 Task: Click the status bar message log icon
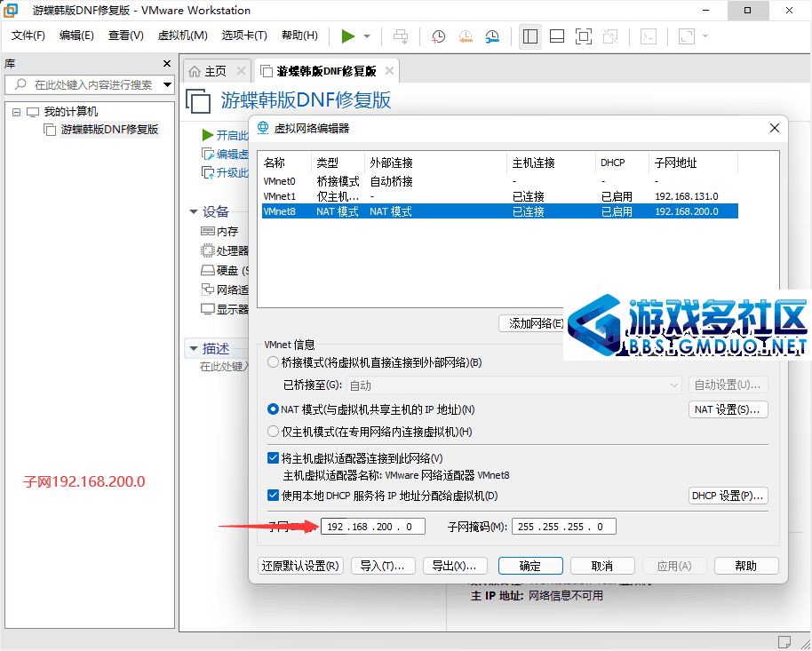pyautogui.click(x=784, y=642)
